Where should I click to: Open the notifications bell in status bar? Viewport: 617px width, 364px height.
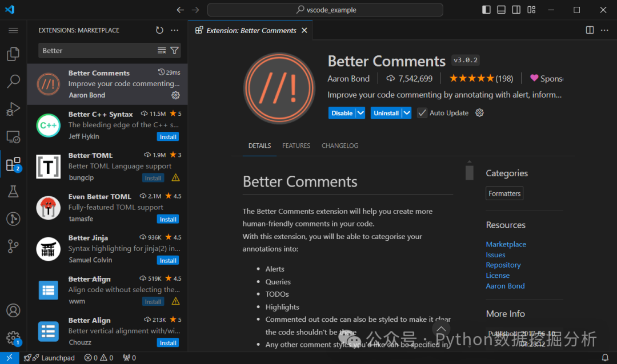click(605, 358)
